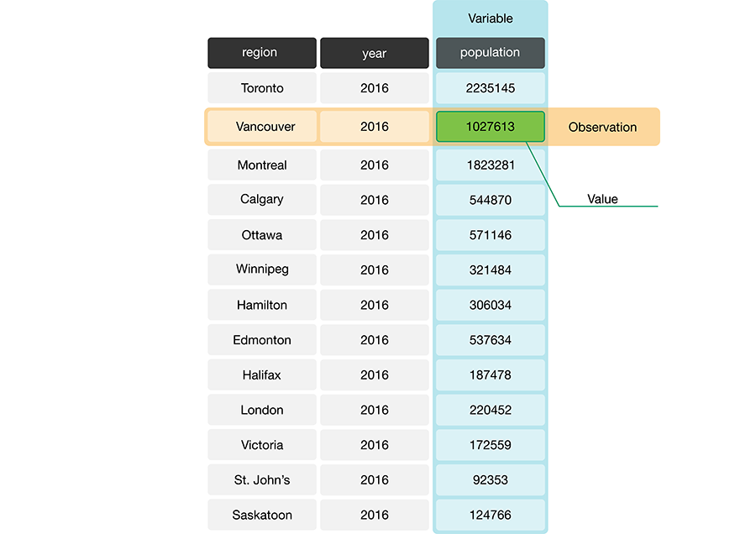This screenshot has width=756, height=534.
Task: Click the Value annotation label
Action: tap(602, 199)
